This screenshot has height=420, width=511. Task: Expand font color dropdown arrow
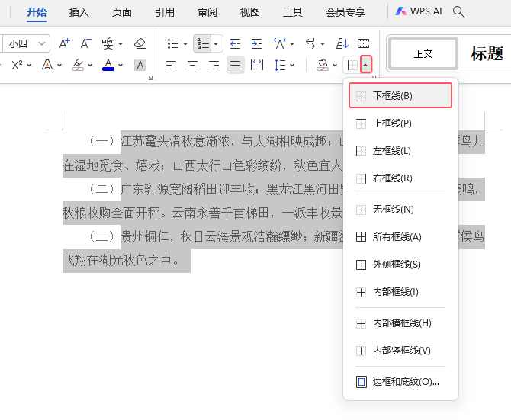pos(121,65)
